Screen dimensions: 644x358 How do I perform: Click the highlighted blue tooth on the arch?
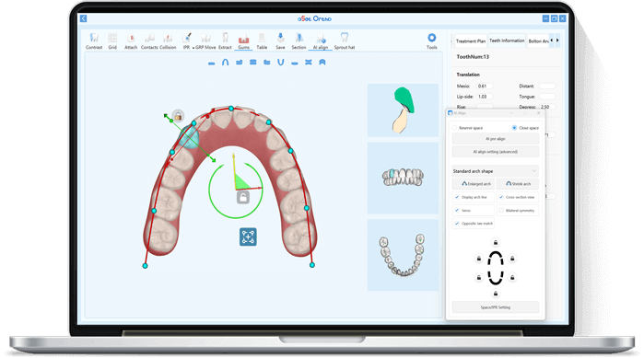point(190,137)
